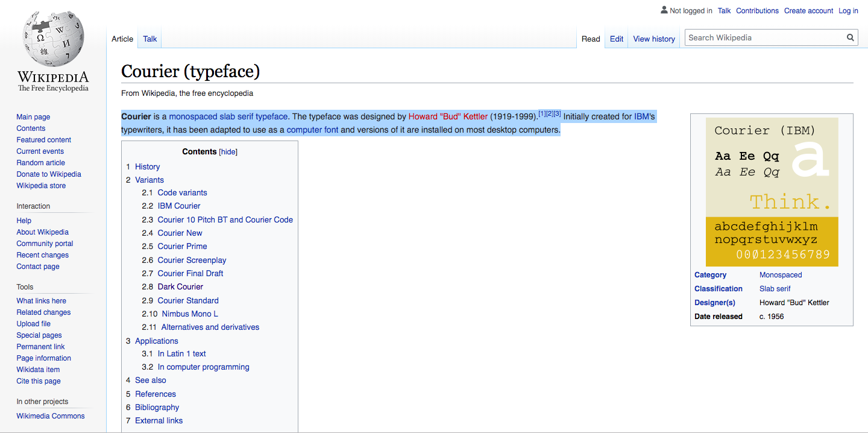The height and width of the screenshot is (433, 868).
Task: Open Page information
Action: (x=43, y=358)
